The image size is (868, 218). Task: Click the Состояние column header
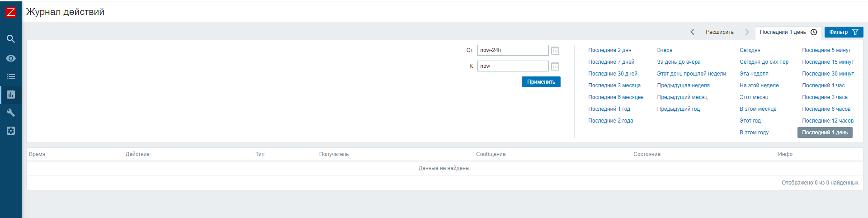646,154
